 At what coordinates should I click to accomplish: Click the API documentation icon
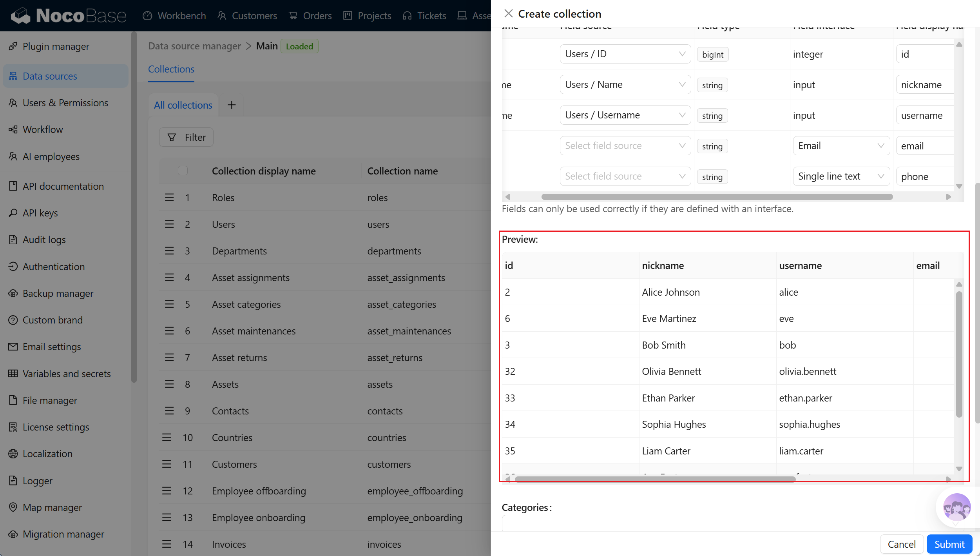pyautogui.click(x=13, y=186)
